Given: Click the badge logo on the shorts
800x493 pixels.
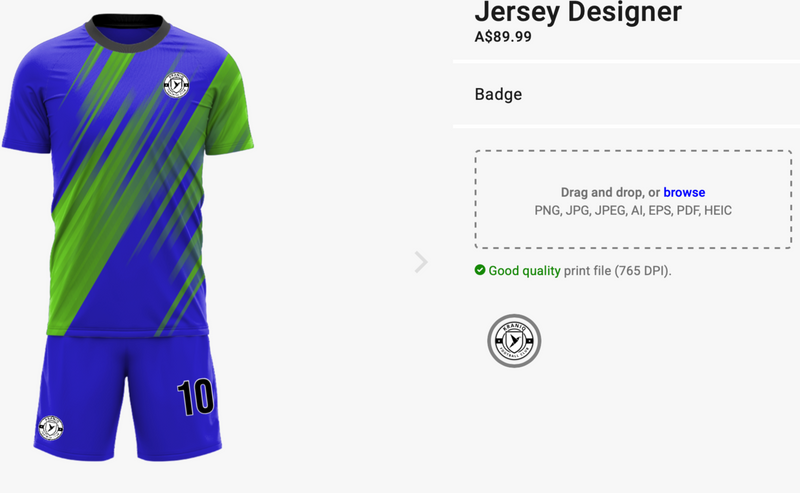Looking at the screenshot, I should coord(50,428).
